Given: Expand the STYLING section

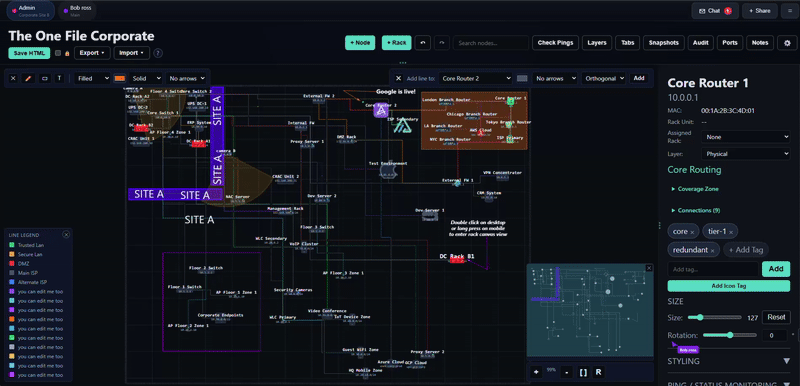Looking at the screenshot, I should (729, 361).
